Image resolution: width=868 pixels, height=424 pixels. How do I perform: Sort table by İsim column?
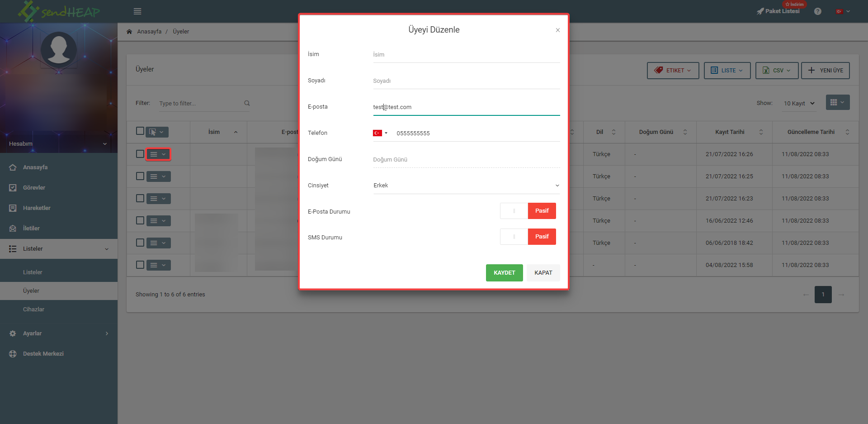click(218, 132)
